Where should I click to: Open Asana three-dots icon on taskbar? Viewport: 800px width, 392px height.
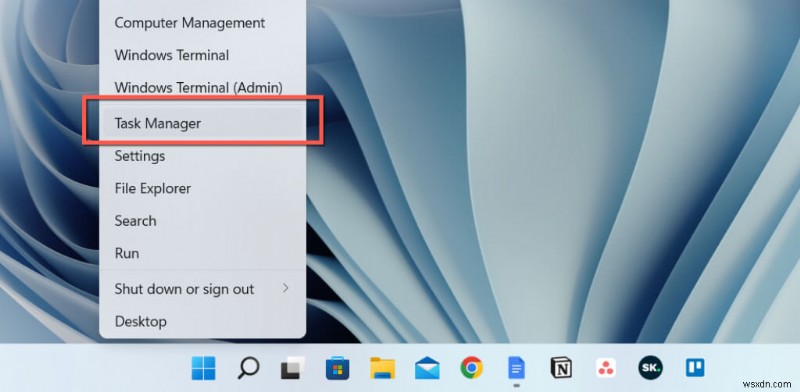tap(606, 368)
